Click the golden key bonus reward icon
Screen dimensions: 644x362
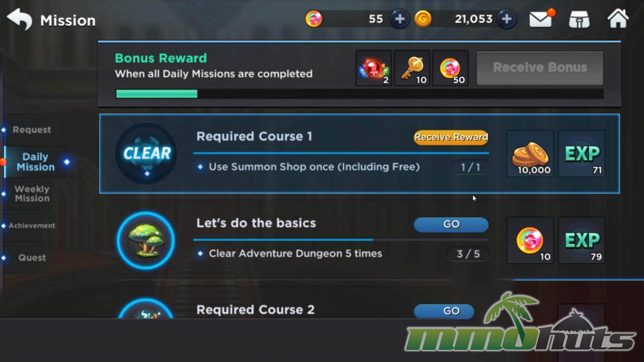(412, 68)
